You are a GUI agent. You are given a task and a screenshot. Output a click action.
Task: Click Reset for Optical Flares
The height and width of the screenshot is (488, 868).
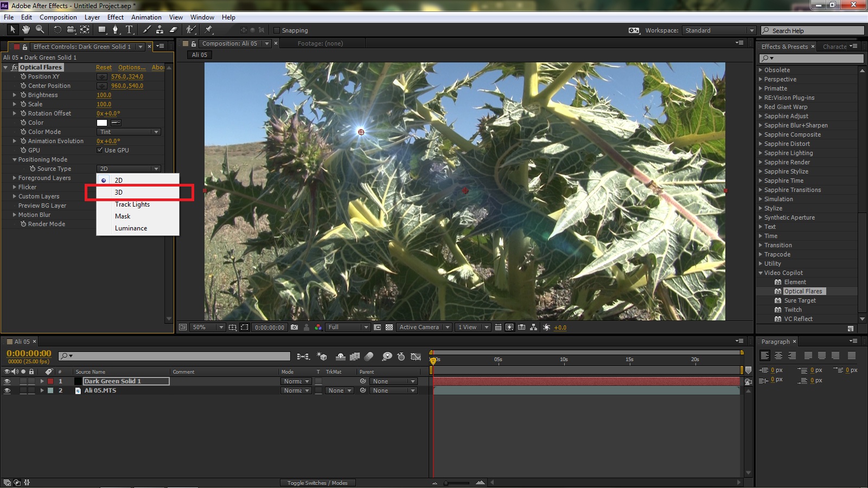(x=104, y=67)
